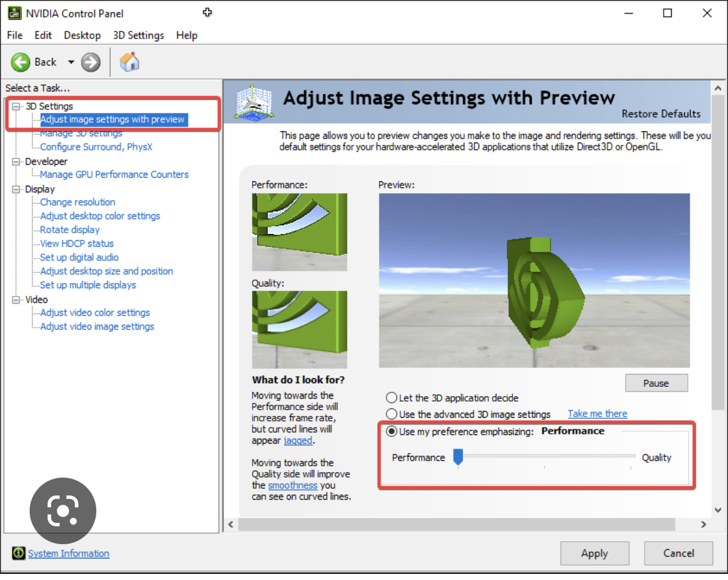Open the File menu
Viewport: 728px width, 580px height.
pyautogui.click(x=14, y=35)
